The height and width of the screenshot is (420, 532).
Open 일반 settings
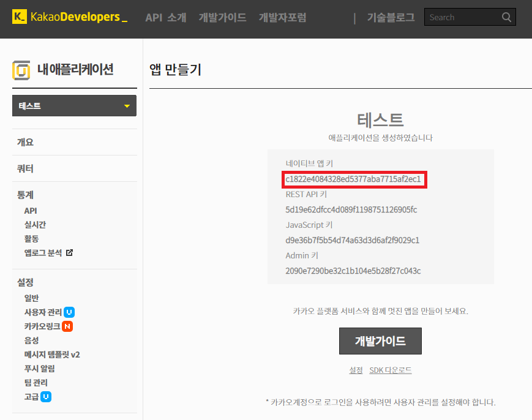pyautogui.click(x=32, y=298)
